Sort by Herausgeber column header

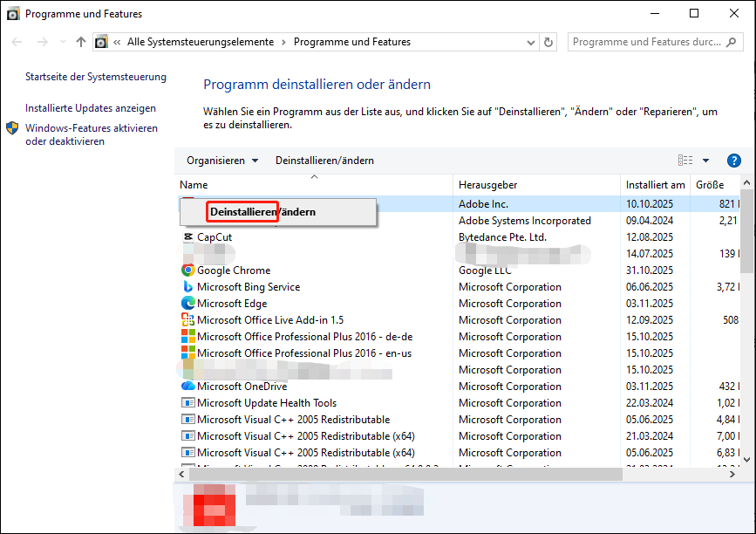536,185
